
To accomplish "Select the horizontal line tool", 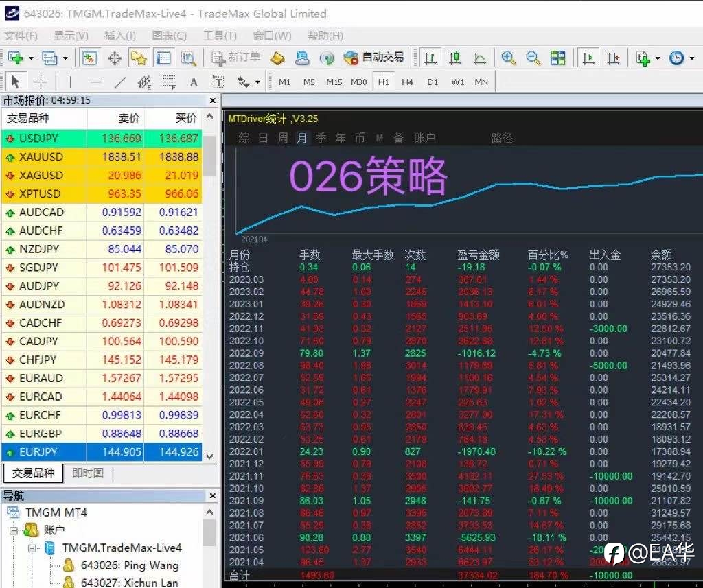I will click(95, 82).
